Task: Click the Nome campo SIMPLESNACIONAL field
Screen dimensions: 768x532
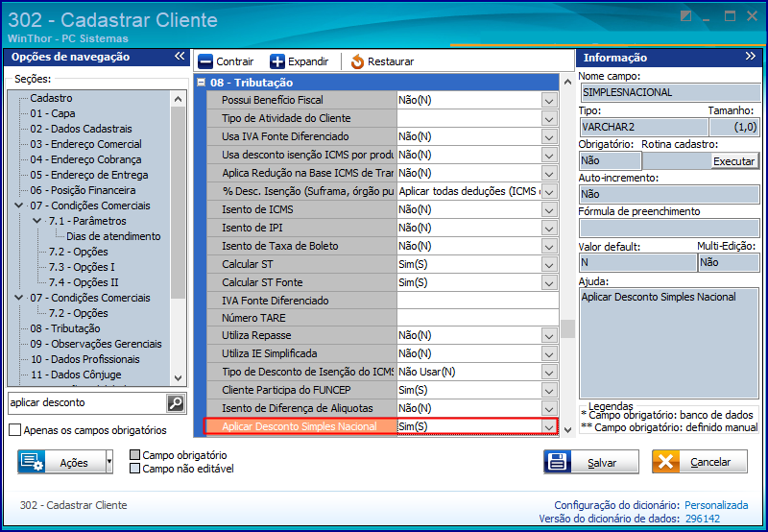Action: click(669, 92)
